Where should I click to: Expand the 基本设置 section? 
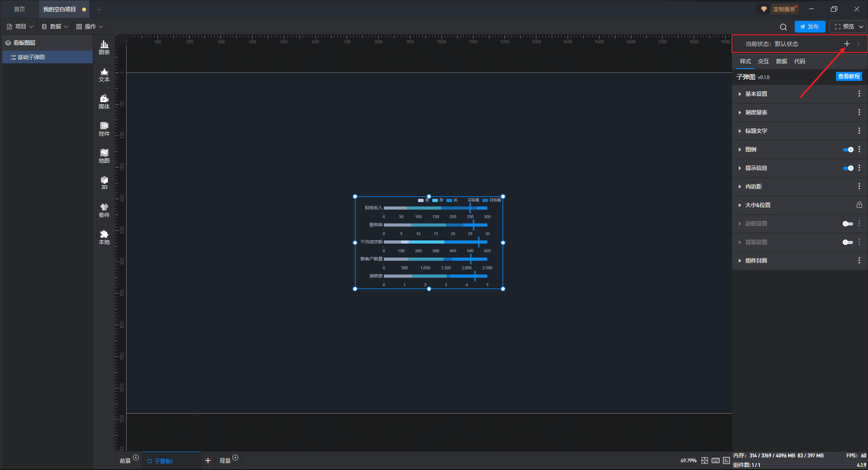[x=756, y=94]
